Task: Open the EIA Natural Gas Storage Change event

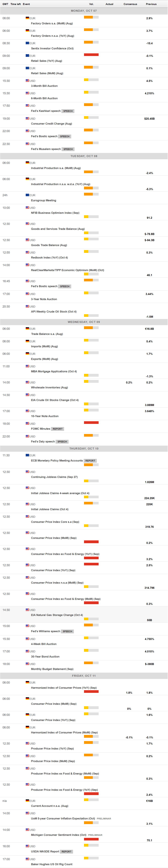Action: coord(57,615)
